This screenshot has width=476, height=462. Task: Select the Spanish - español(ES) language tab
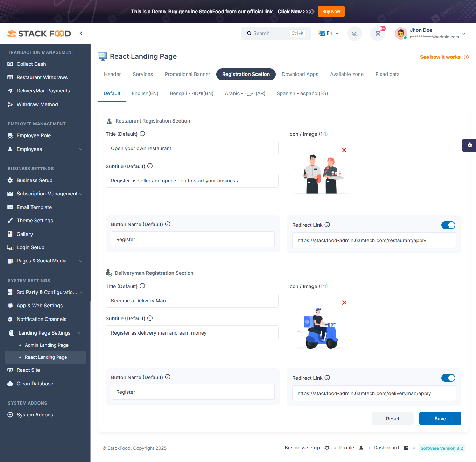(302, 93)
